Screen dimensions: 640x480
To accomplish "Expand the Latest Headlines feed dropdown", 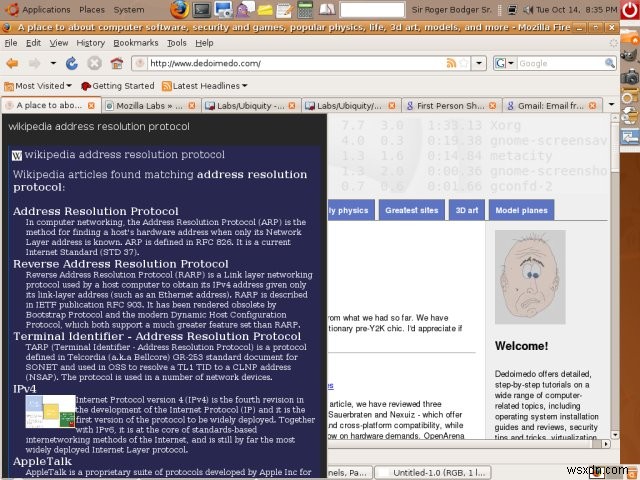I will (205, 86).
